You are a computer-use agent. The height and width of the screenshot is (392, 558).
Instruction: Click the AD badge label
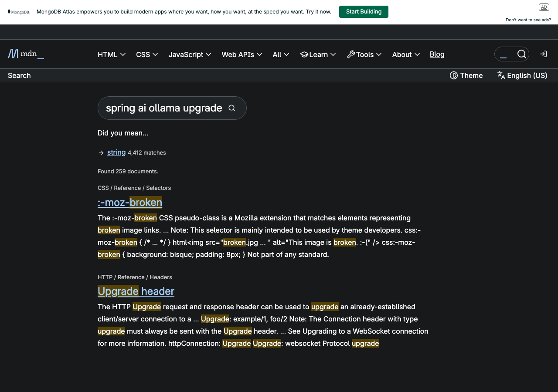pos(544,7)
